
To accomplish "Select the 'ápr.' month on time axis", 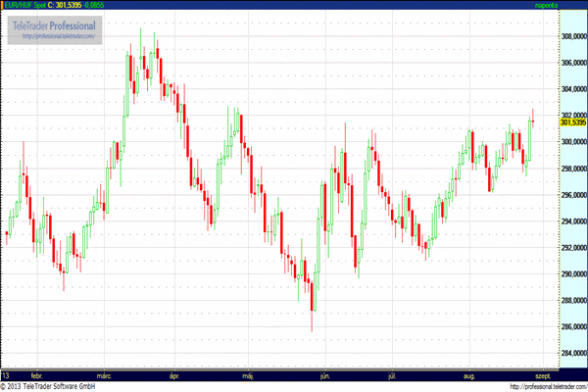I will (x=176, y=374).
